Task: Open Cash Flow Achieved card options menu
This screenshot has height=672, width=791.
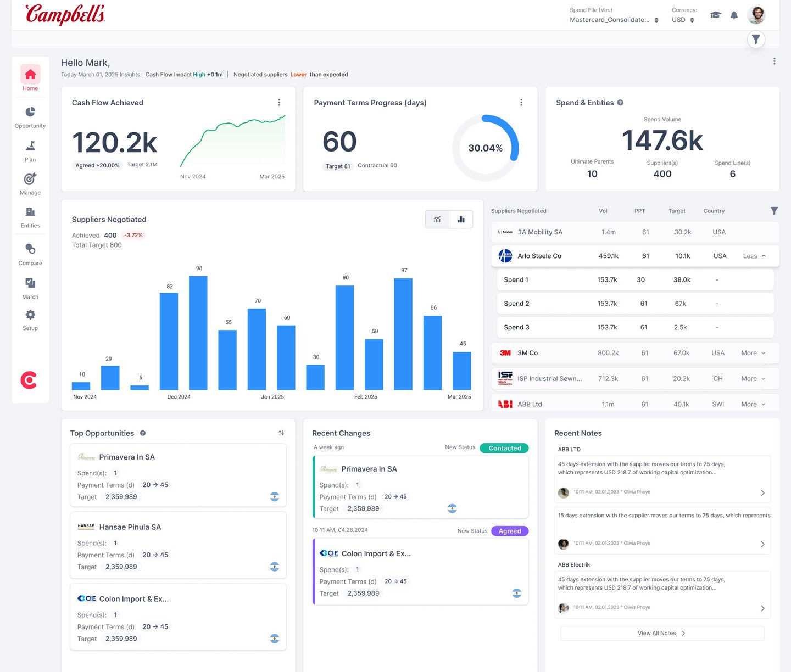Action: pos(279,103)
